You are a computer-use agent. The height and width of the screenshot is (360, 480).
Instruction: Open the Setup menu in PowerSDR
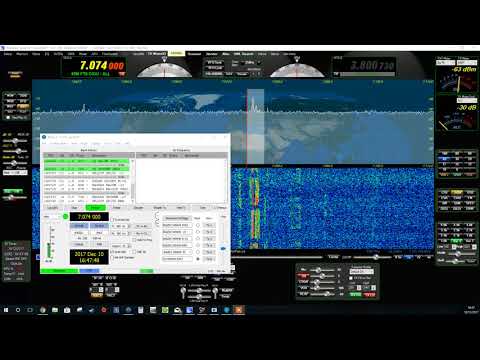tap(8, 54)
